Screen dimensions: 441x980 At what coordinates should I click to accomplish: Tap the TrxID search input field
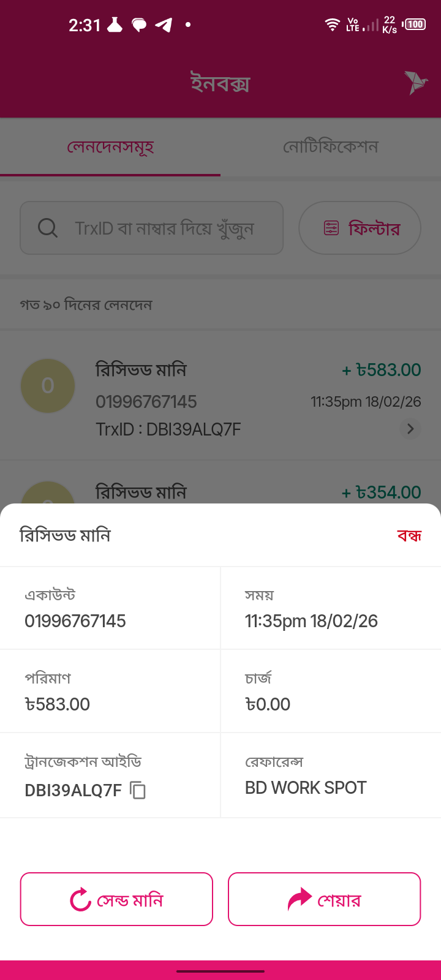point(163,228)
